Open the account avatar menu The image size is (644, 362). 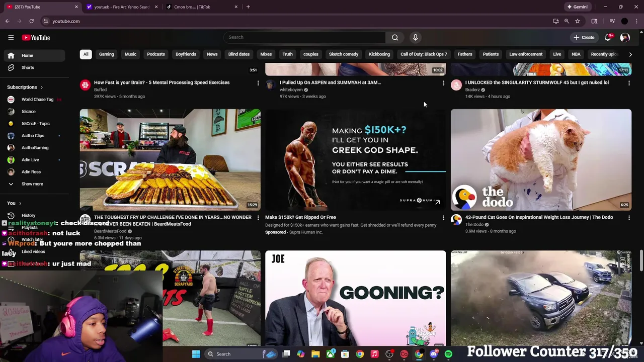click(x=625, y=37)
